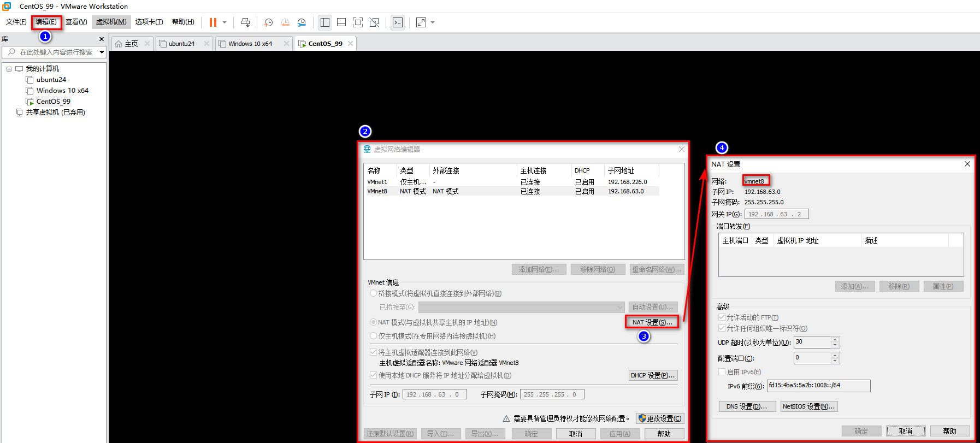
Task: Click 帮助 in the virtual network editor
Action: [664, 434]
